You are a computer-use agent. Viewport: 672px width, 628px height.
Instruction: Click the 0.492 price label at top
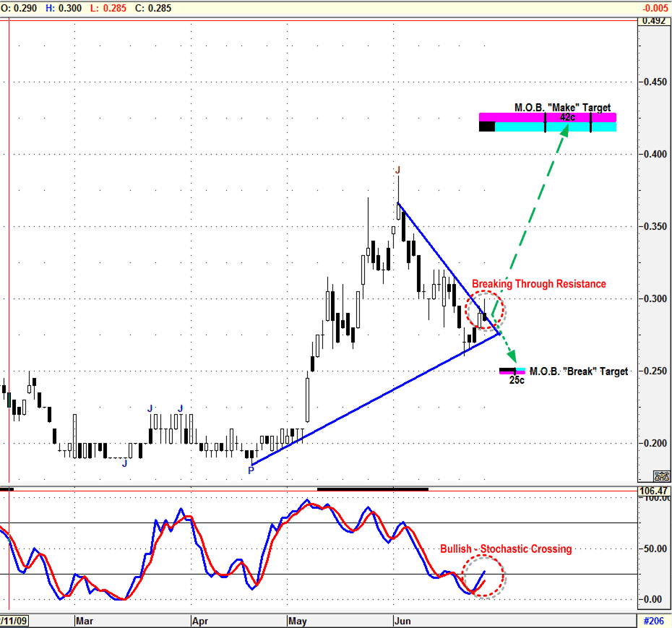(653, 22)
